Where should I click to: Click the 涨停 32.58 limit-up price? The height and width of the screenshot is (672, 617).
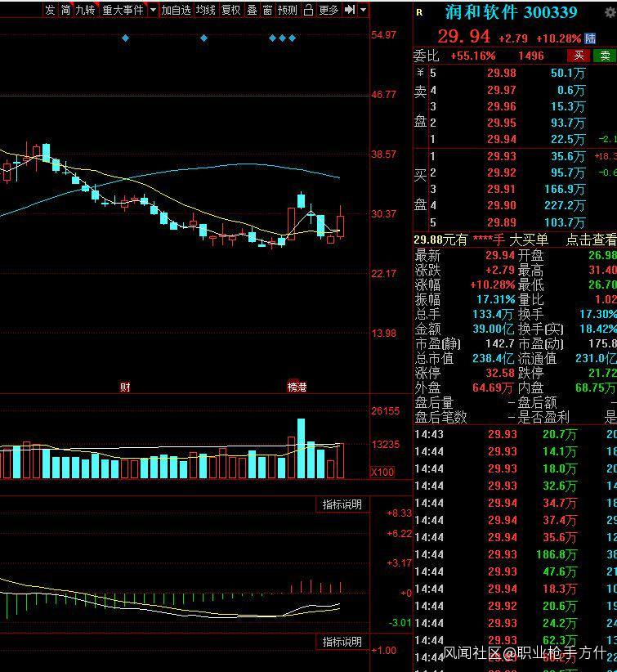coord(499,373)
